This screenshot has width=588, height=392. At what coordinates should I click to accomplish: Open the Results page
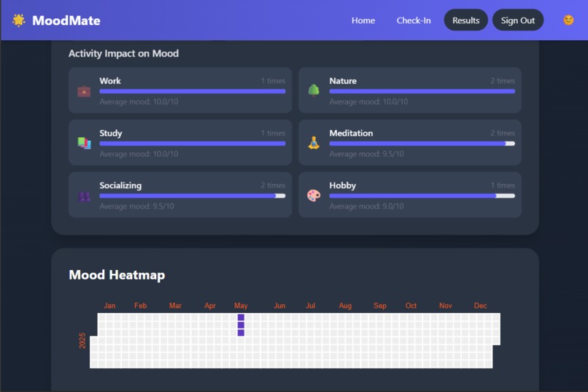[465, 20]
